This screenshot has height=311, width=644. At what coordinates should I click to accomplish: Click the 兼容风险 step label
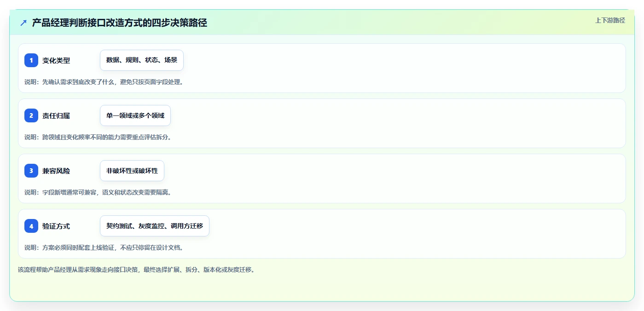pyautogui.click(x=56, y=171)
